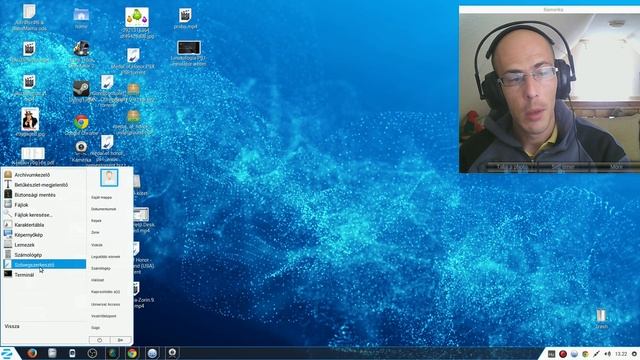Click the More button in Kamerka window
This screenshot has width=640, height=360.
point(616,167)
